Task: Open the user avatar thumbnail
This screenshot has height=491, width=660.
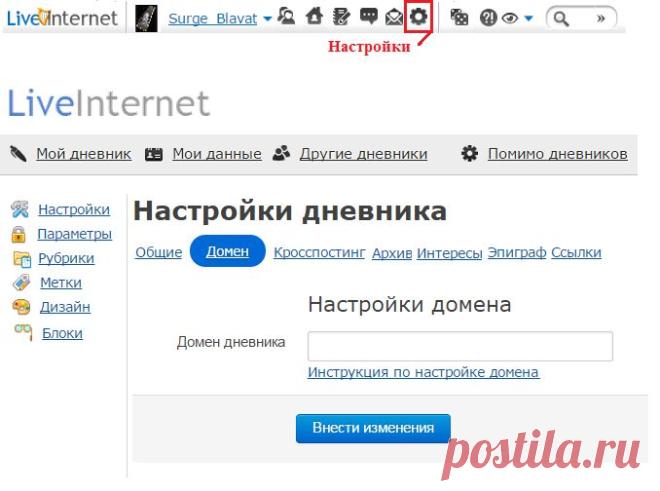Action: tap(146, 19)
